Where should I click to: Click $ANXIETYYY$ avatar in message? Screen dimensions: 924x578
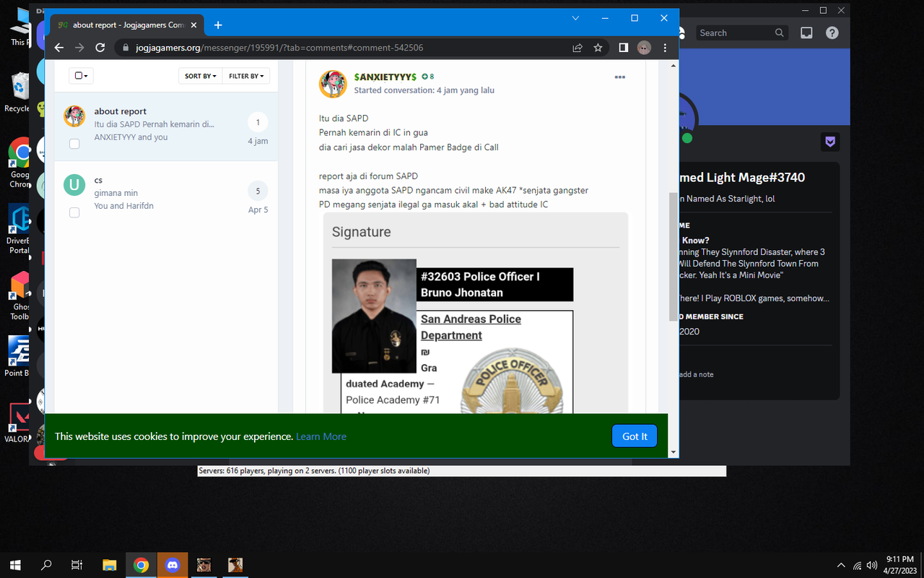click(333, 84)
